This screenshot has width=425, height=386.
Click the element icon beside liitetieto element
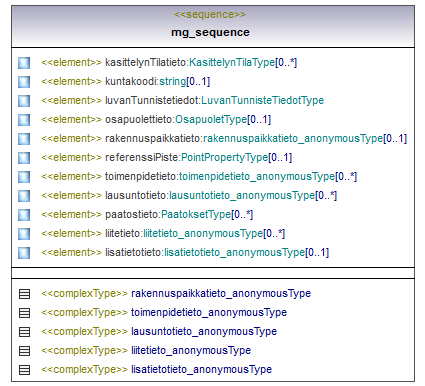pos(24,234)
